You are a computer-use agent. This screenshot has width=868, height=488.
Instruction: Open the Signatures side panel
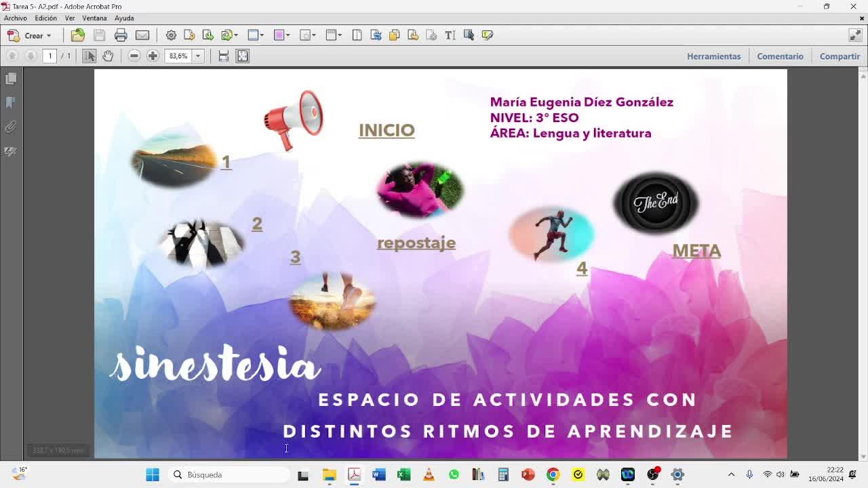(11, 151)
